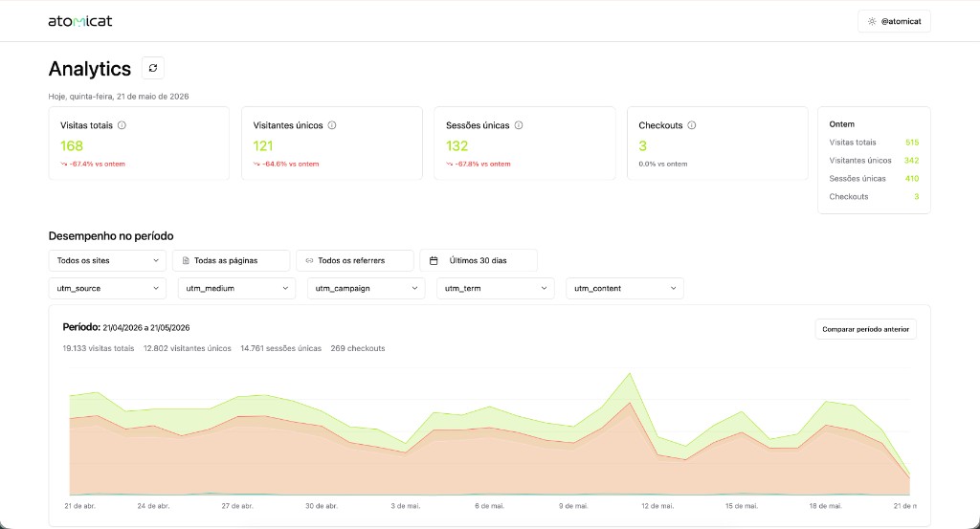Click Ontem Visitas totais value 515
This screenshot has height=529, width=980.
912,143
